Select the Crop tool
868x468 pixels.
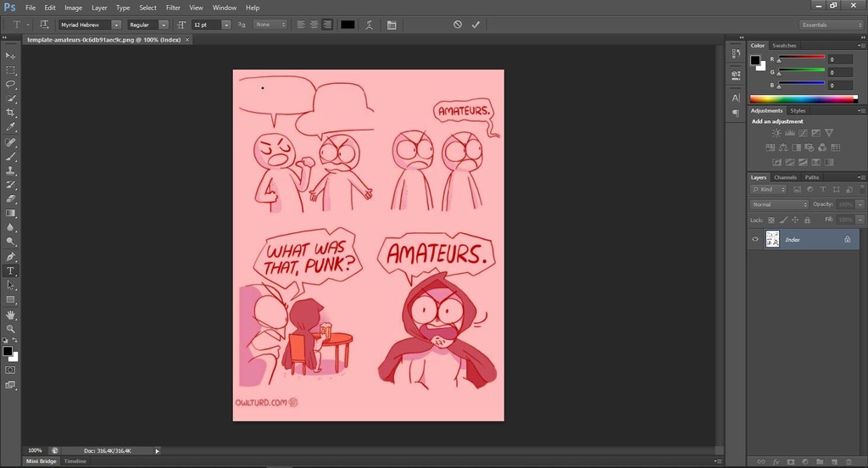[x=11, y=113]
